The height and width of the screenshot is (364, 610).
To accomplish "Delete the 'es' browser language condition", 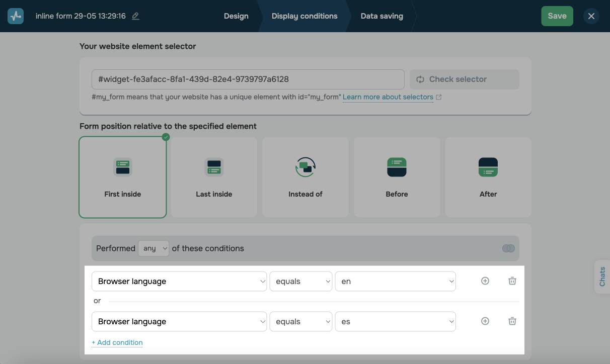I will coord(512,321).
